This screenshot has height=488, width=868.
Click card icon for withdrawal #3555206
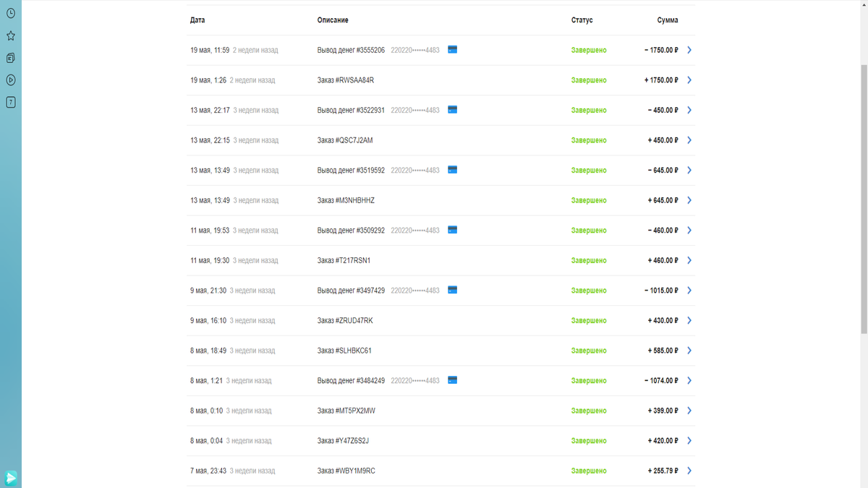pyautogui.click(x=452, y=50)
